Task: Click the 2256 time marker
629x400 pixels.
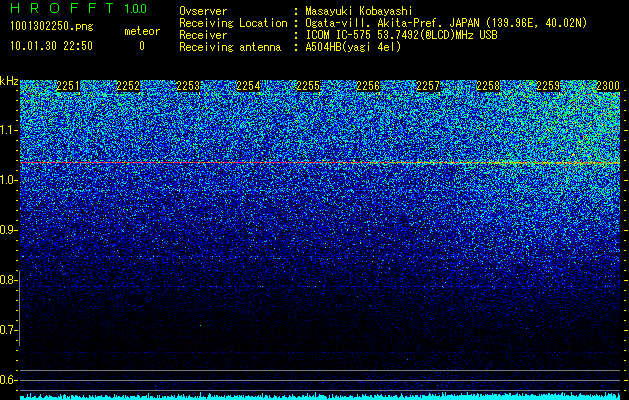Action: tap(368, 86)
